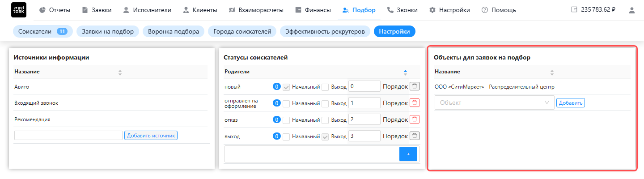Toggle Выход checkbox for 'отказ'
Image resolution: width=644 pixels, height=179 pixels.
pos(325,119)
